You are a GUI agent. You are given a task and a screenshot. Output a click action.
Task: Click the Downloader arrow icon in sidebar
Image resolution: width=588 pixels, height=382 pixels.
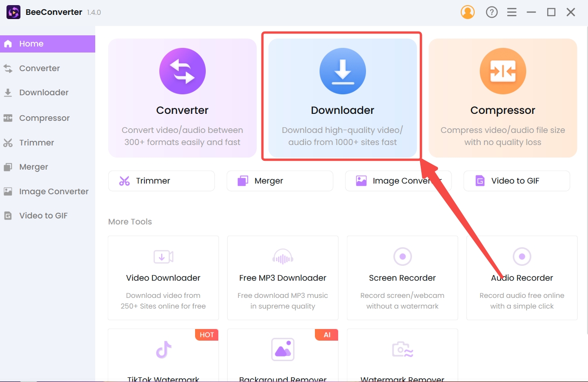[8, 92]
